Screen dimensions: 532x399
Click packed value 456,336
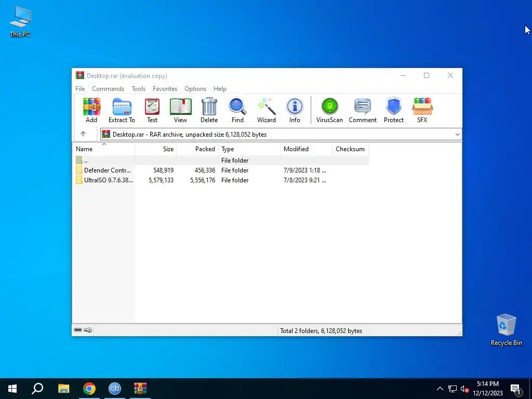(x=205, y=170)
